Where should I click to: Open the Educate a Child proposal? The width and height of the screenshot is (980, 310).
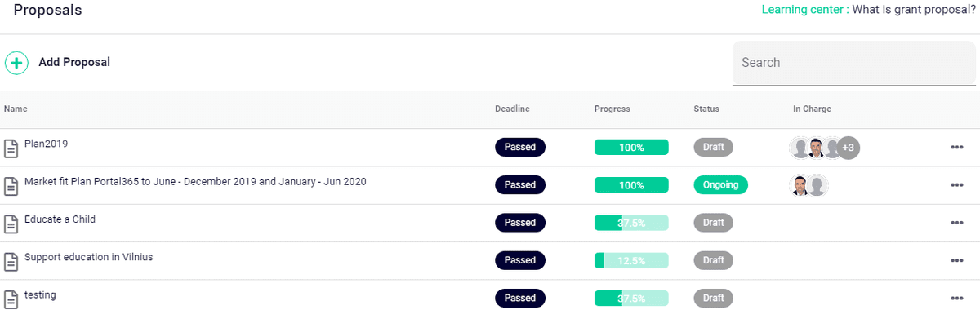click(60, 219)
